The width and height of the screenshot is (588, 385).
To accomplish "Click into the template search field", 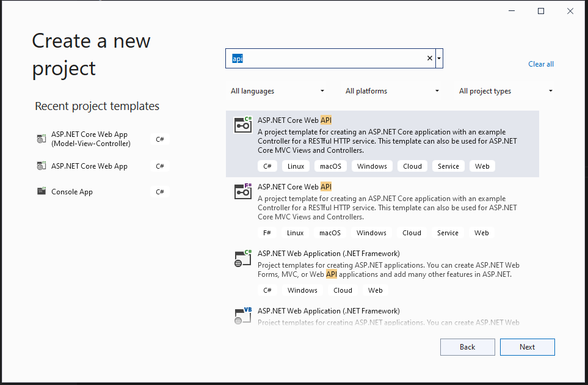I will tap(330, 59).
